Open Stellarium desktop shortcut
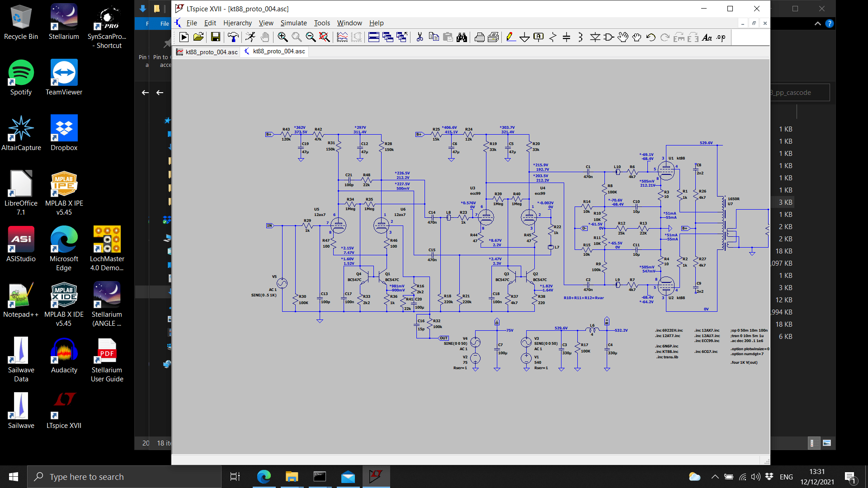This screenshot has height=488, width=868. [x=64, y=22]
